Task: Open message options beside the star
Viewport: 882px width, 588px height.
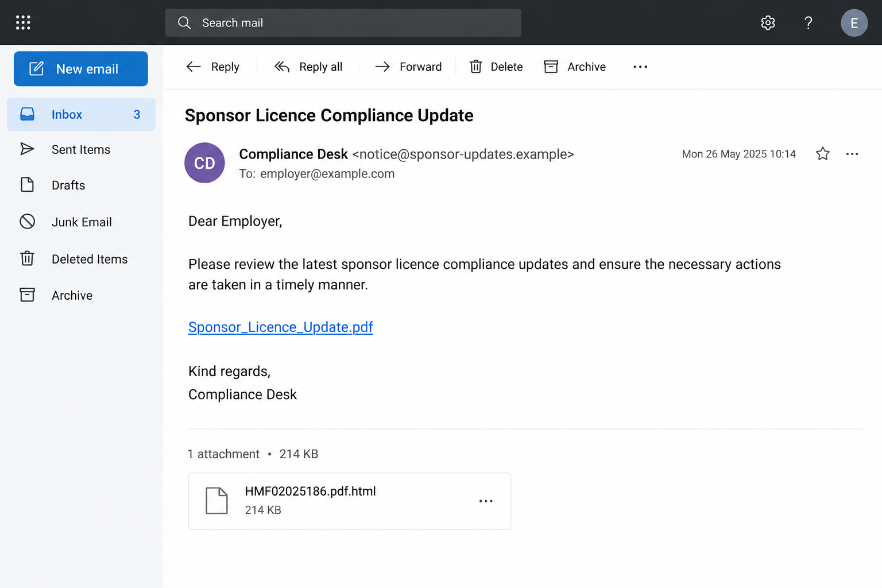Action: (x=852, y=154)
